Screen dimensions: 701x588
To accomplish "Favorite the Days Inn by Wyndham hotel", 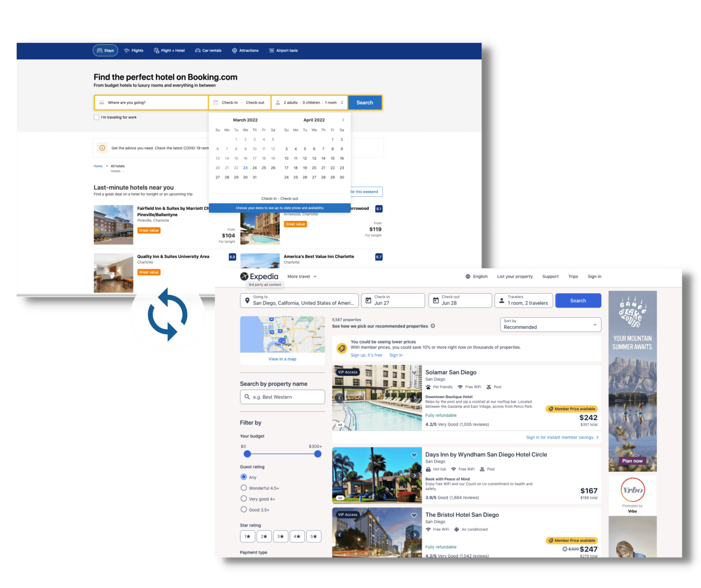I will tap(414, 455).
